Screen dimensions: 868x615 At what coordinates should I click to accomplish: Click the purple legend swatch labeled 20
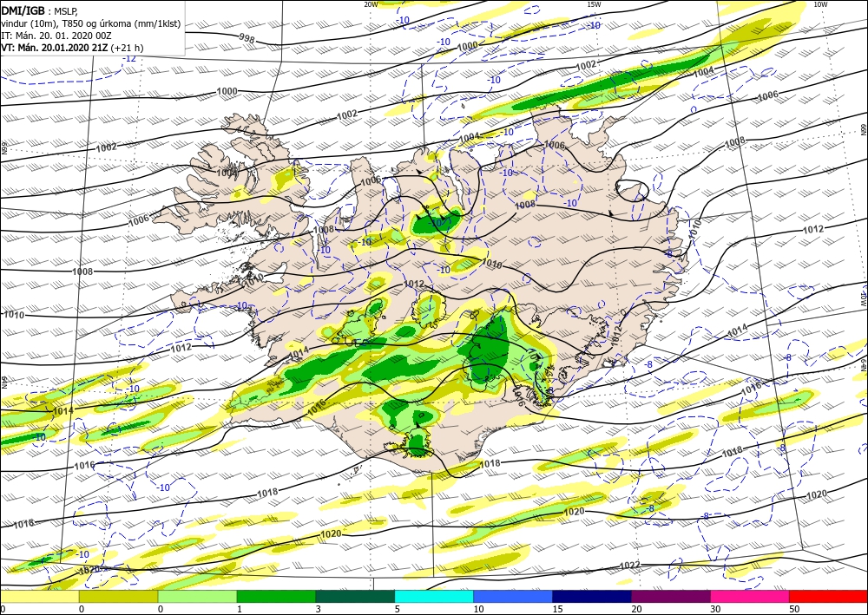[x=670, y=597]
